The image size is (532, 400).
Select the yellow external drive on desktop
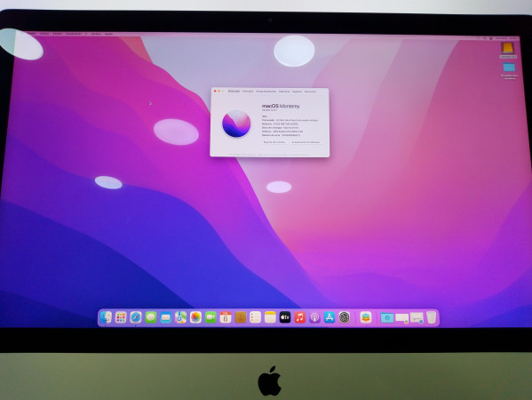[508, 48]
